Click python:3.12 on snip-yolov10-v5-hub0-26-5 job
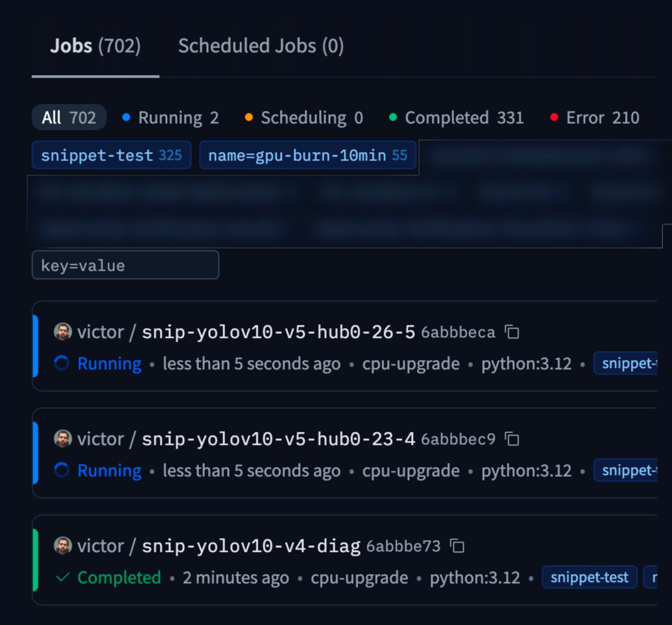Image resolution: width=672 pixels, height=625 pixels. click(527, 364)
